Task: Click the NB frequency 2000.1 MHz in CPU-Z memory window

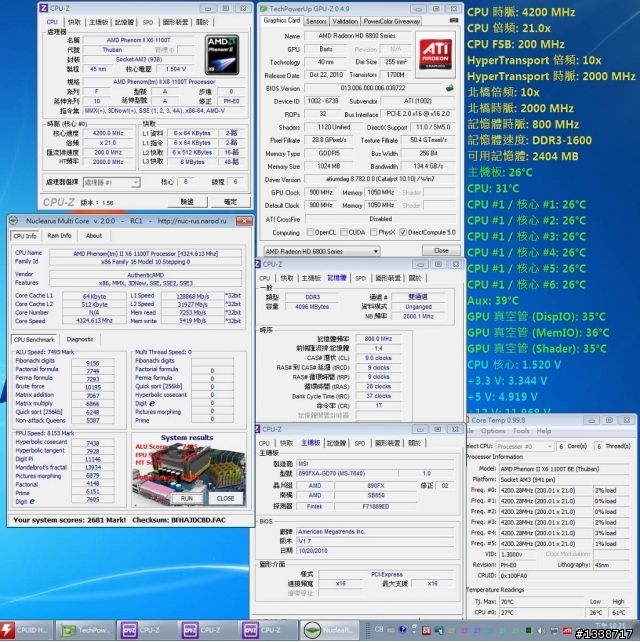Action: [x=418, y=316]
